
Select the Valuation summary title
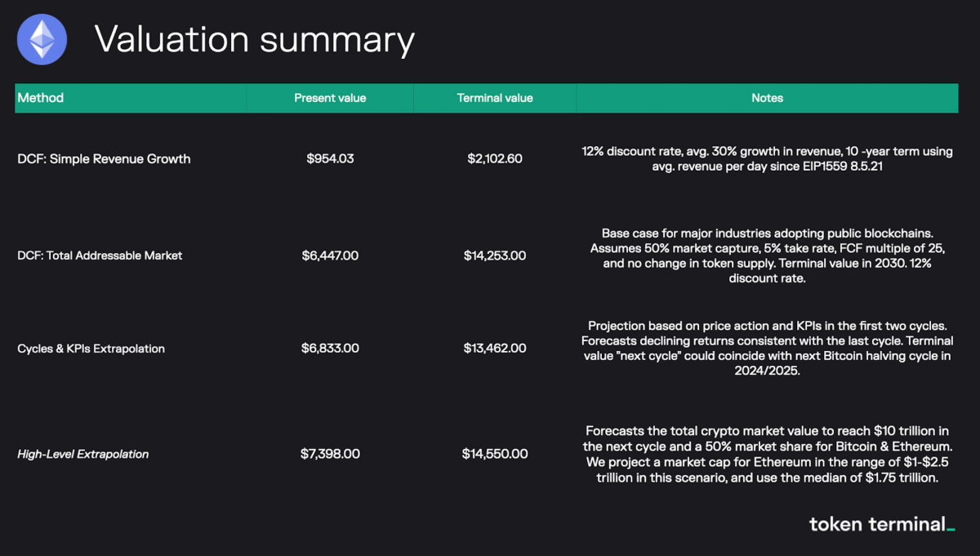click(254, 39)
